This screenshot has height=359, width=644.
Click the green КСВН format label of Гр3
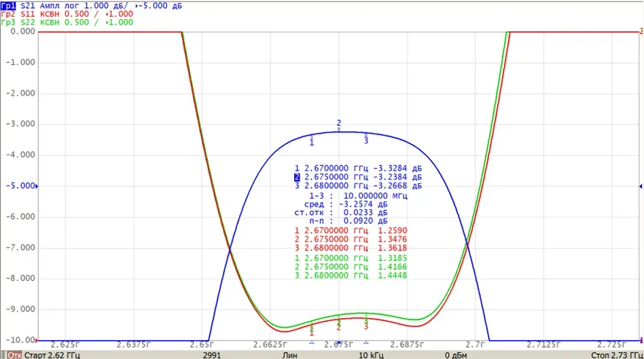tap(50, 22)
